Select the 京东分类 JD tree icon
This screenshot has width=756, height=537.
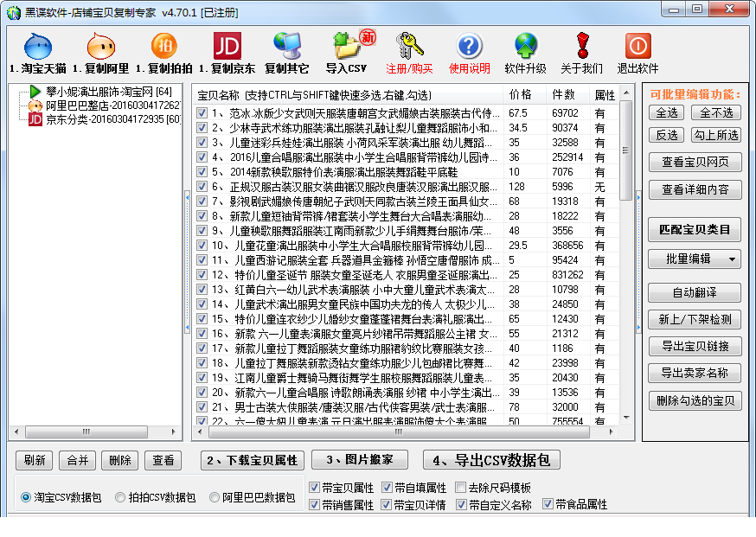[x=35, y=119]
